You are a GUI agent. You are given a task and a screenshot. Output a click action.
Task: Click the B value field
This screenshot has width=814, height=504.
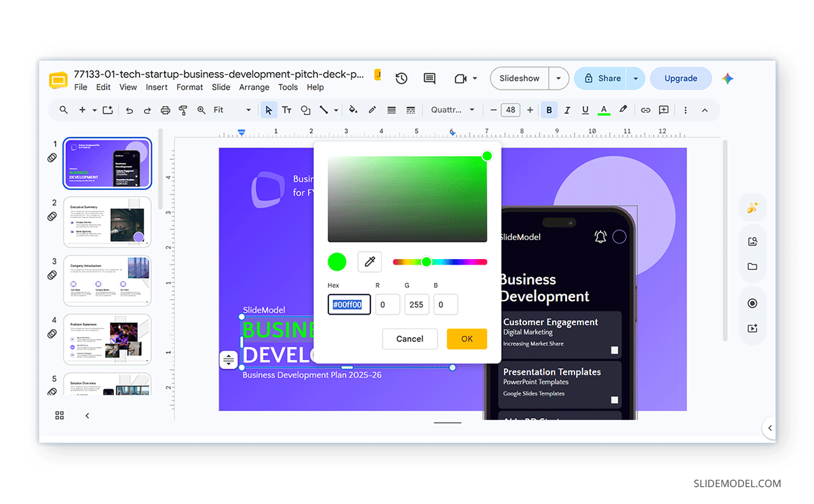446,305
